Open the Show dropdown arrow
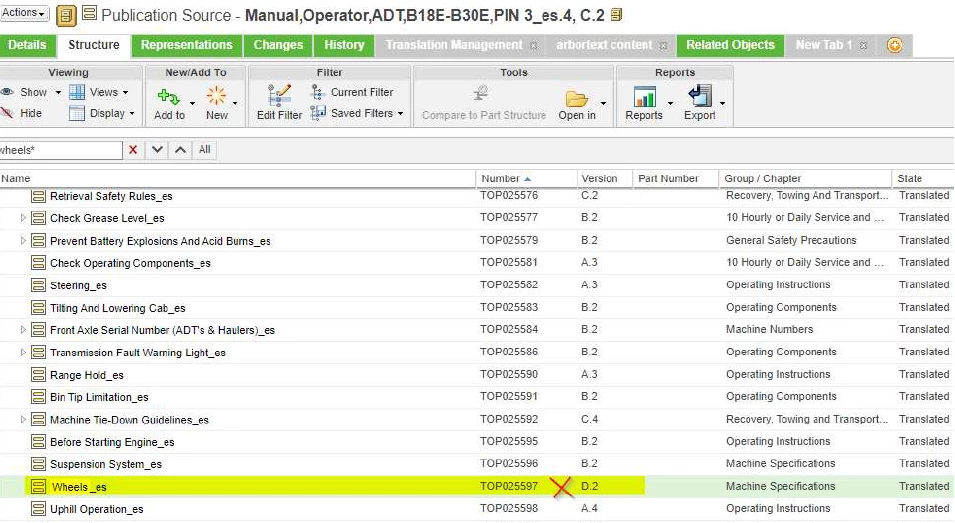Viewport: 955px width, 523px height. 58,93
